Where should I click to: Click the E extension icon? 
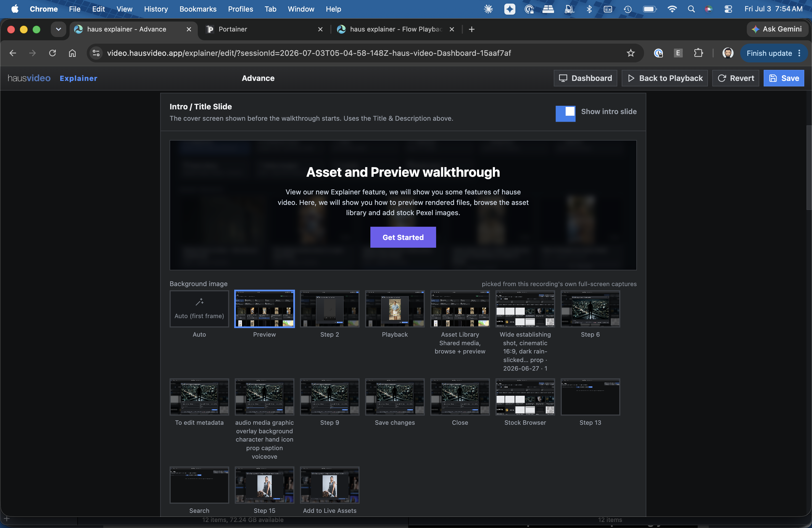(x=678, y=53)
